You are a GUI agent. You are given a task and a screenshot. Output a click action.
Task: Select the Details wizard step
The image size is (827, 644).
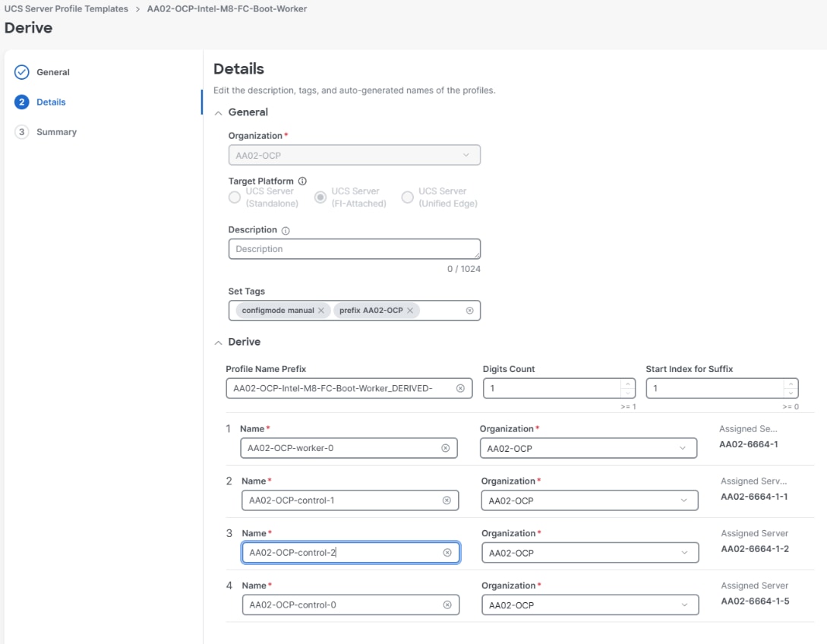click(51, 103)
